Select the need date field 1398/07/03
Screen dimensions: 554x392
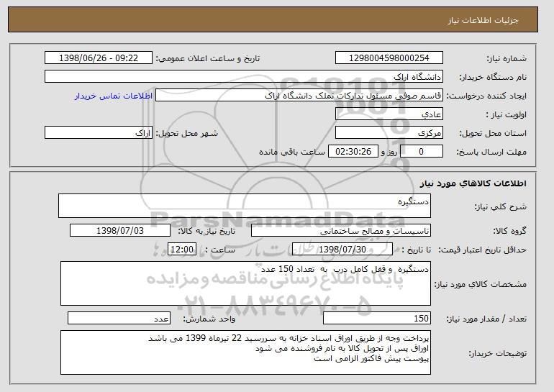[120, 231]
